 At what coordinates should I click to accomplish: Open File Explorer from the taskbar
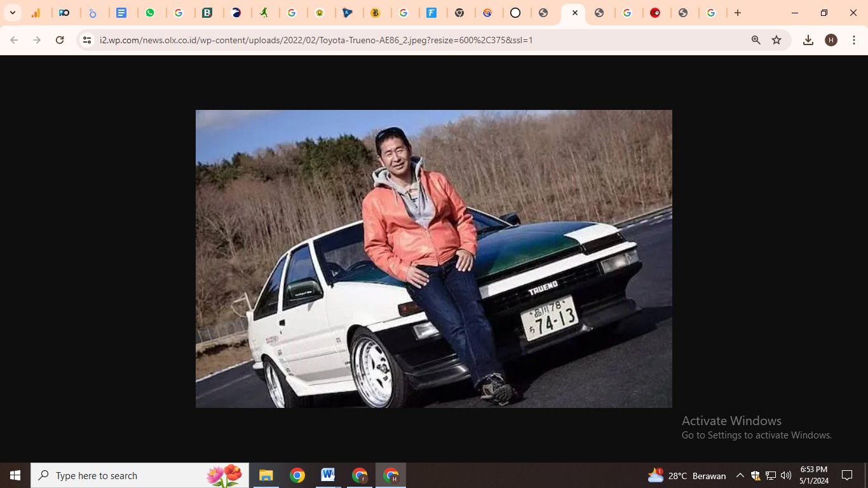click(266, 475)
